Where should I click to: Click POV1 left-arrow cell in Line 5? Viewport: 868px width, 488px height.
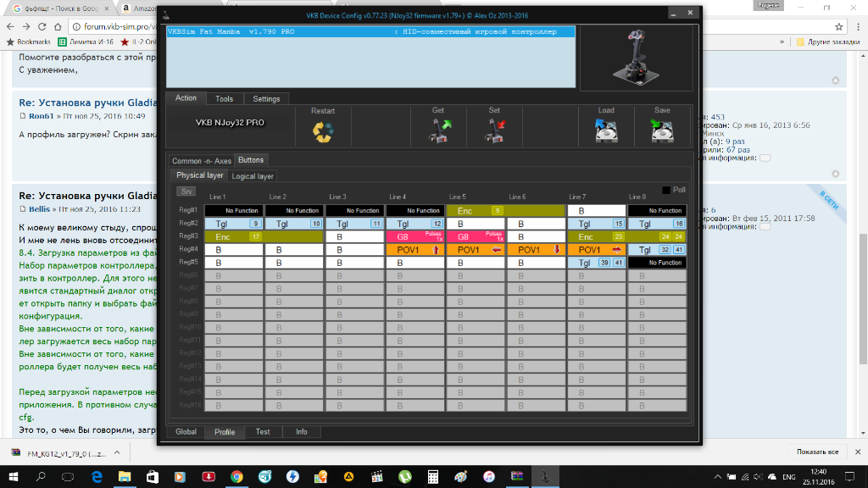pos(475,250)
